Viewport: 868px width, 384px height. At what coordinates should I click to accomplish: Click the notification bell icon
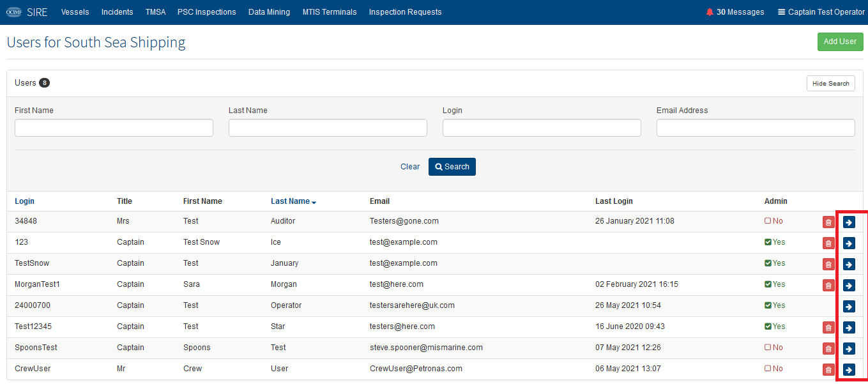[710, 12]
